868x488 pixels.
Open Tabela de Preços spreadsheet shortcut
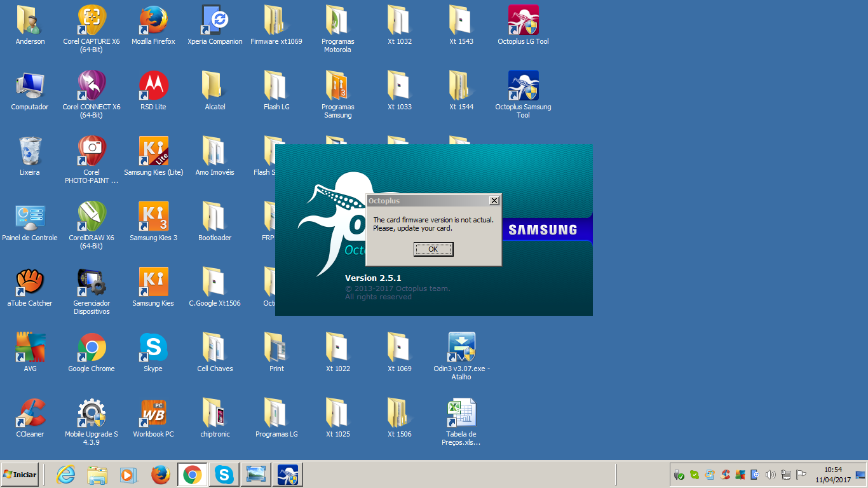tap(461, 422)
